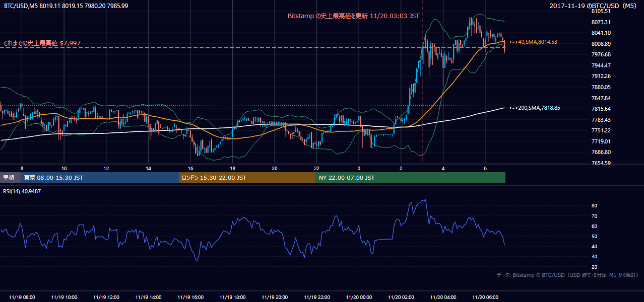
Task: Click the RSI(14) 40.9487 indicator label
Action: (x=22, y=191)
